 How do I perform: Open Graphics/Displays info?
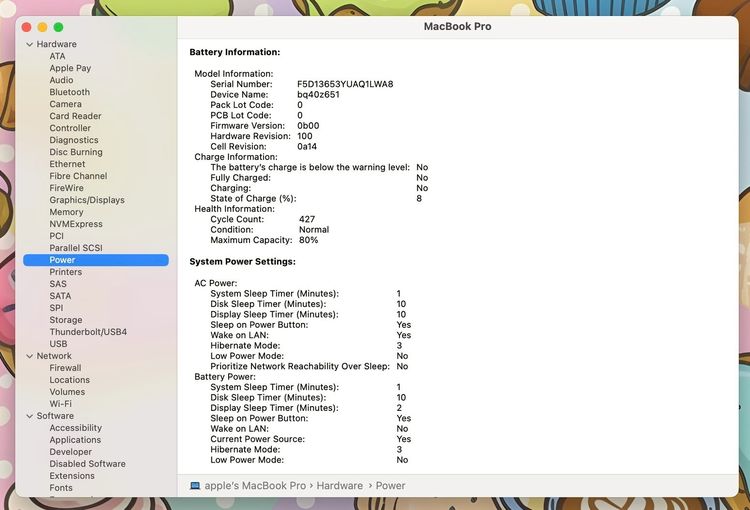point(87,200)
